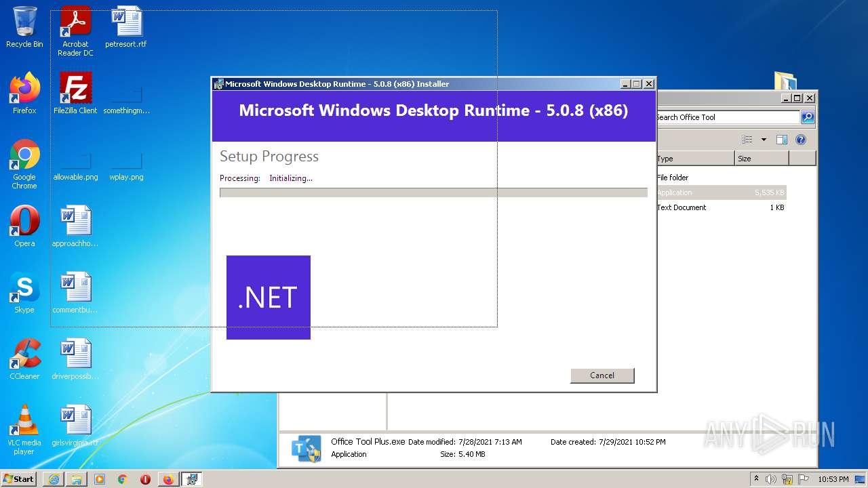Open the folder icon behind Explorer window

[x=786, y=81]
